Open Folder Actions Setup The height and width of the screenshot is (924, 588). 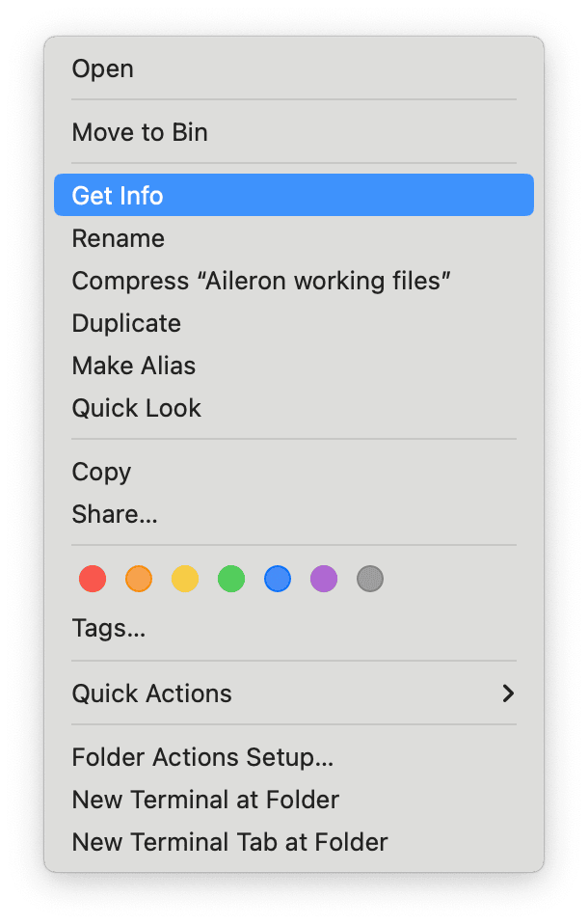pos(202,757)
